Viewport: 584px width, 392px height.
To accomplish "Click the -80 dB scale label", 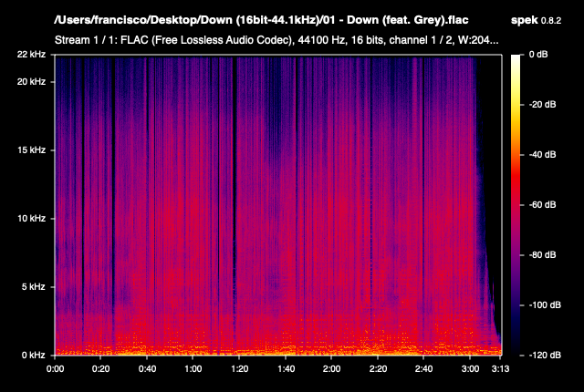I will [x=542, y=254].
